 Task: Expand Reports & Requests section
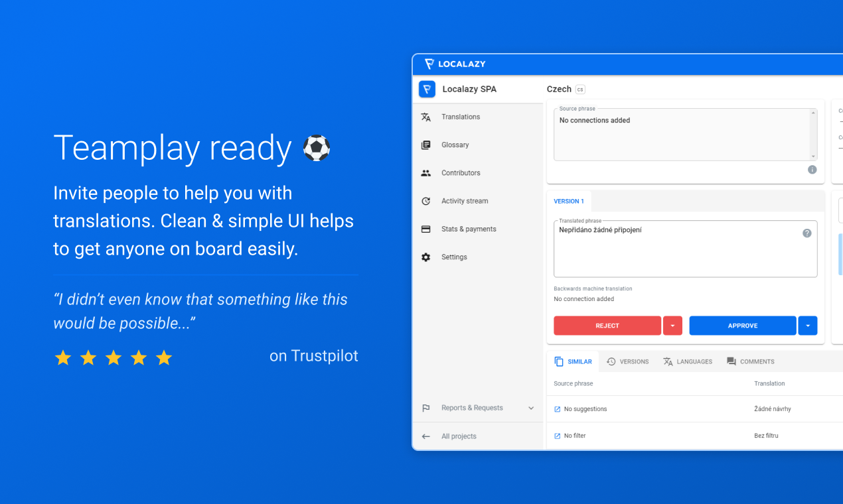531,409
